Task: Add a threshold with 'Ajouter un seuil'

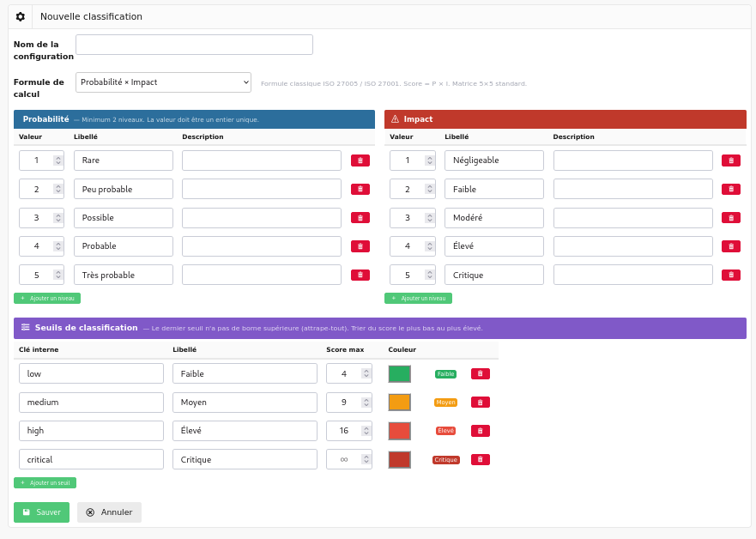Action: [45, 483]
